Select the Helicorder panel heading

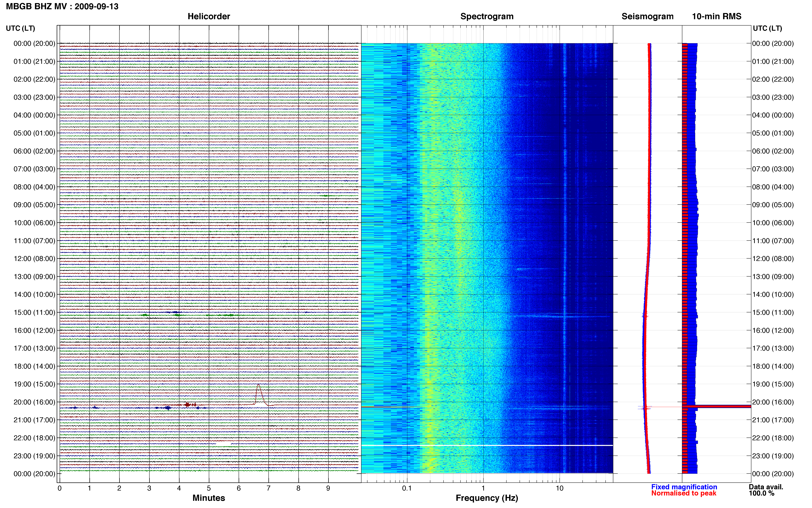pos(208,16)
